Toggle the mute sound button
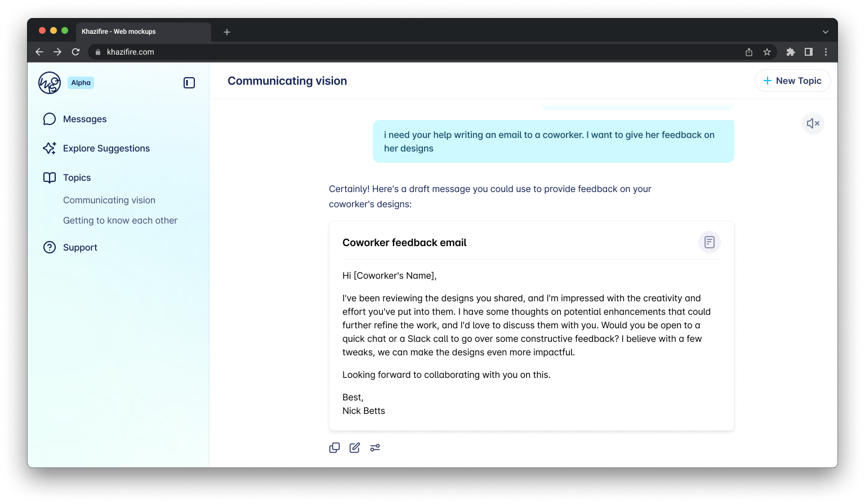The width and height of the screenshot is (865, 504). coord(813,123)
